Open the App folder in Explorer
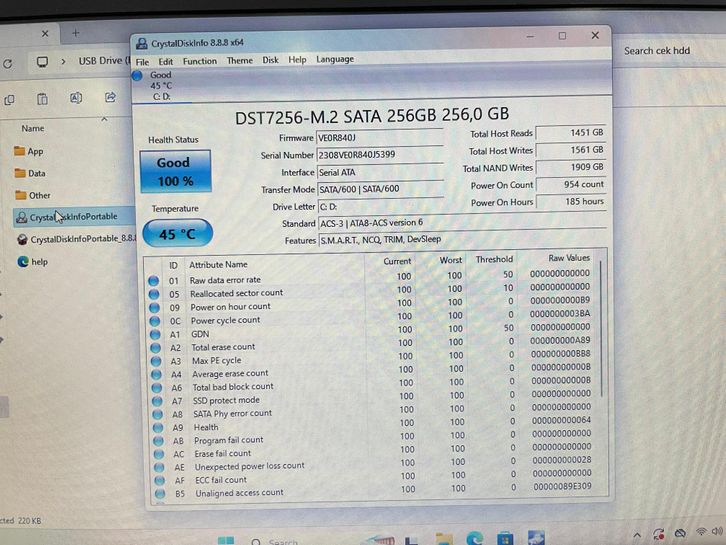 click(29, 151)
